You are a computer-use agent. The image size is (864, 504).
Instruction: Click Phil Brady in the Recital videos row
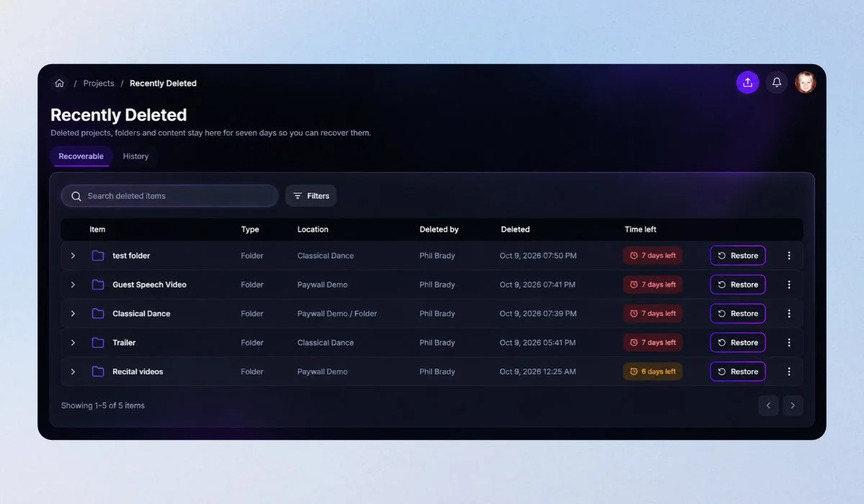point(437,372)
